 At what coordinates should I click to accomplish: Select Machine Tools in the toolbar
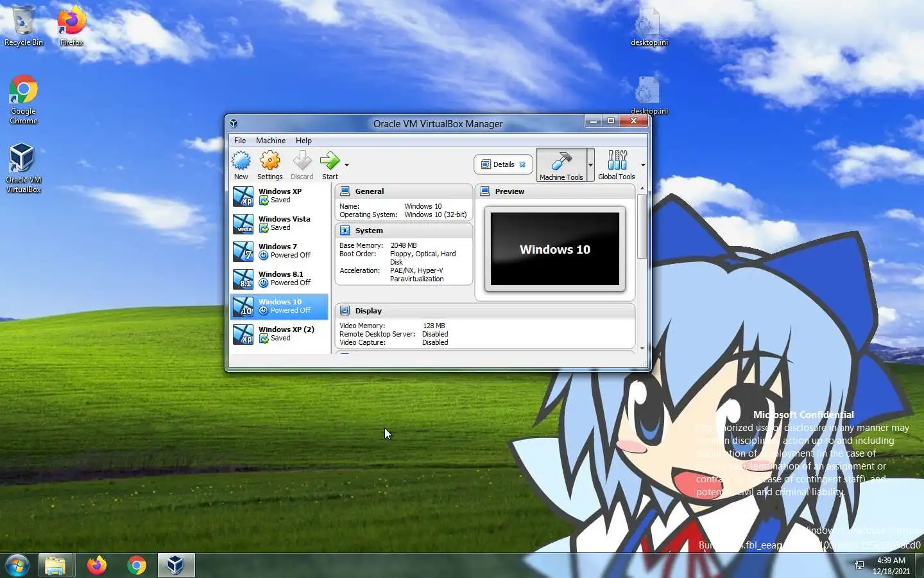pyautogui.click(x=561, y=165)
